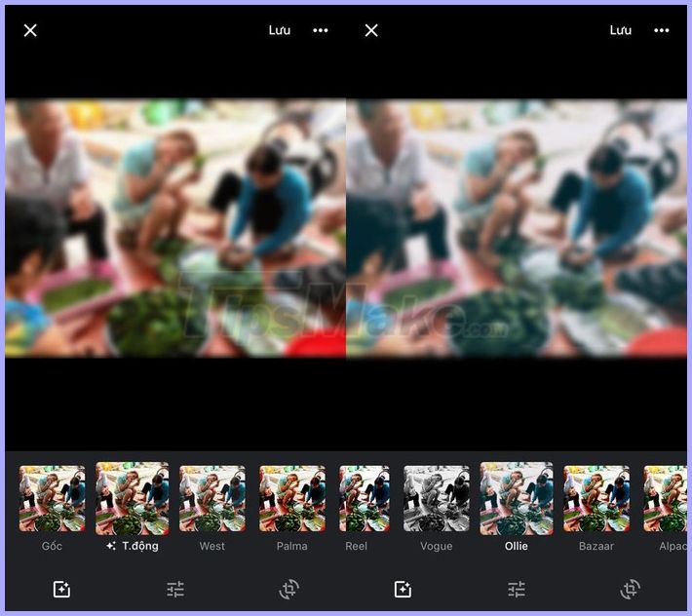Tap the photo preview in left screen
692x616 pixels.
click(175, 228)
